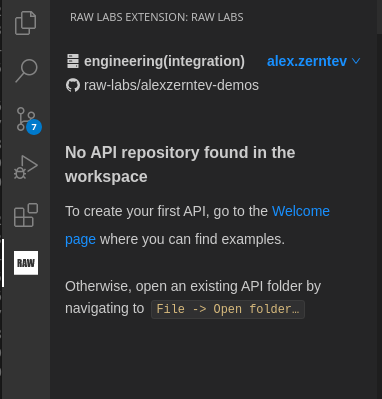Expand the alex.zerntev account dropdown chevron
382x399 pixels.
coord(356,61)
